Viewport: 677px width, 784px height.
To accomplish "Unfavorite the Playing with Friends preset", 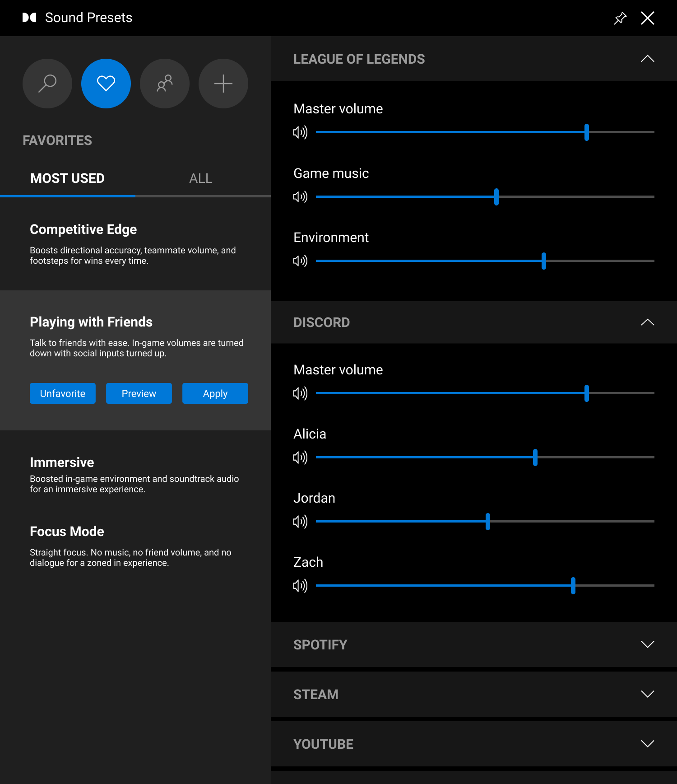I will tap(63, 393).
